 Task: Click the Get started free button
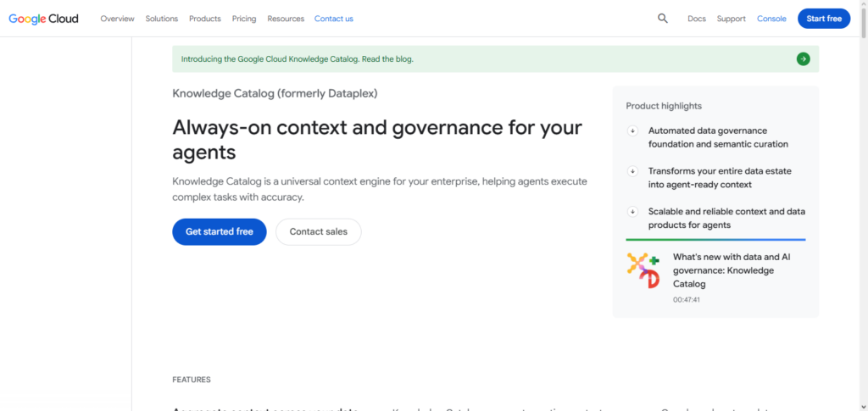coord(220,232)
